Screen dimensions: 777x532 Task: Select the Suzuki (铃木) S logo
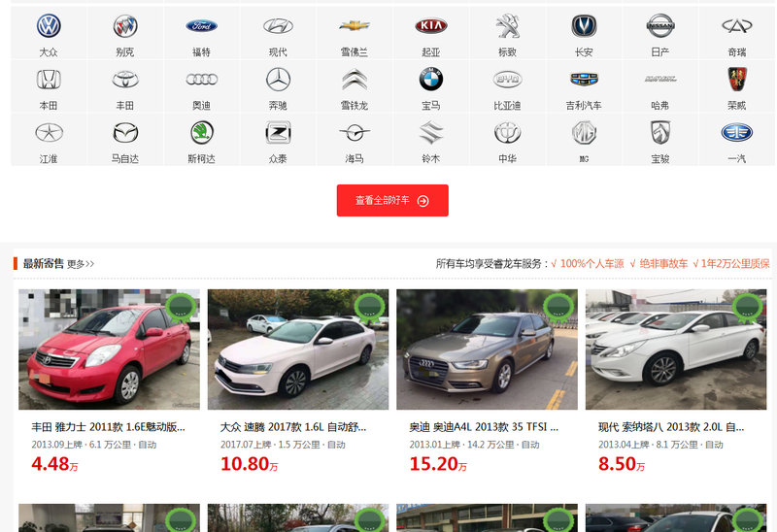tap(431, 133)
